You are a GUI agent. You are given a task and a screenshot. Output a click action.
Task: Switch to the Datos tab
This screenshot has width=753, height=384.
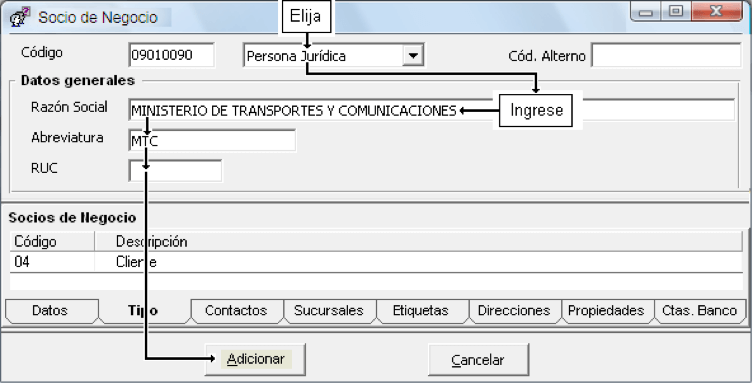[50, 311]
